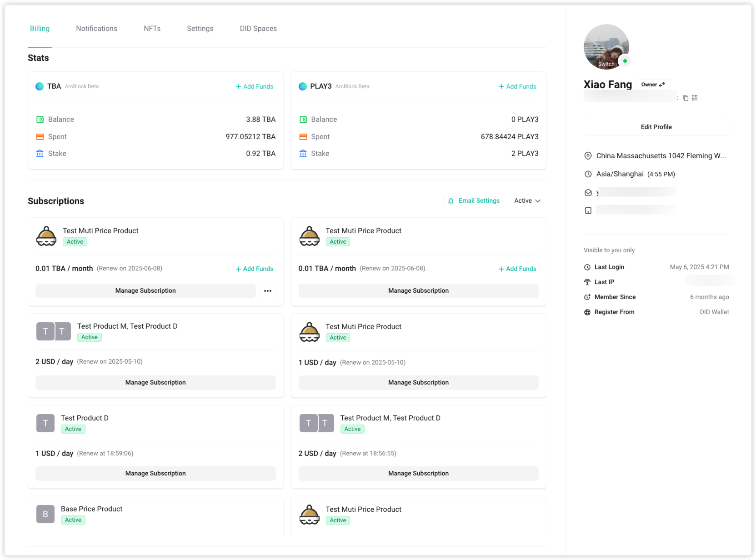Click the bell icon in Email Settings
Screen dimensions: 756x560
click(451, 201)
